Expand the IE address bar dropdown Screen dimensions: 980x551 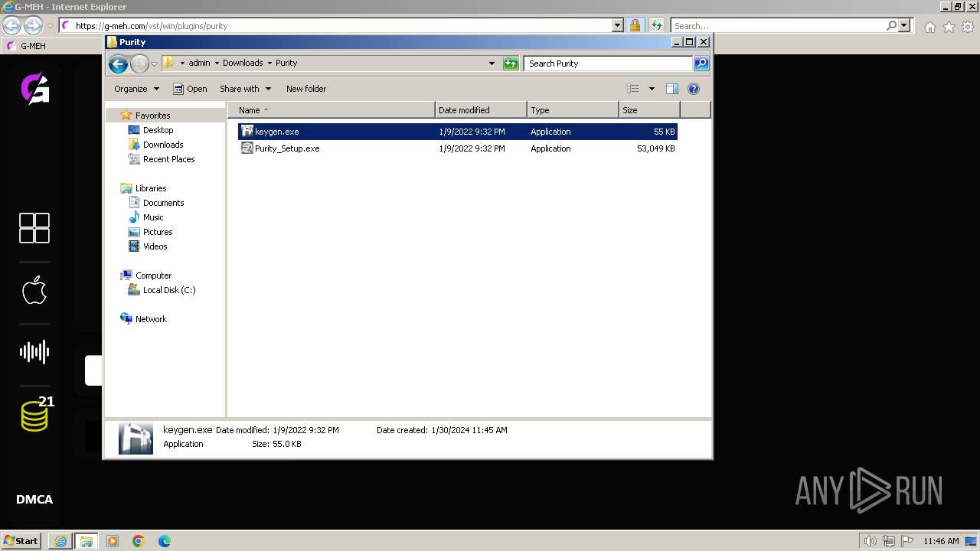[618, 25]
